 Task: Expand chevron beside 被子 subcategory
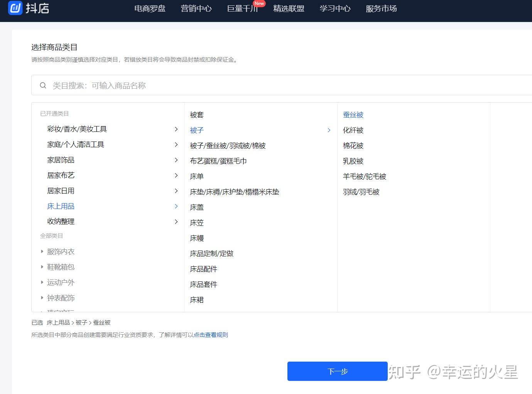tap(329, 130)
